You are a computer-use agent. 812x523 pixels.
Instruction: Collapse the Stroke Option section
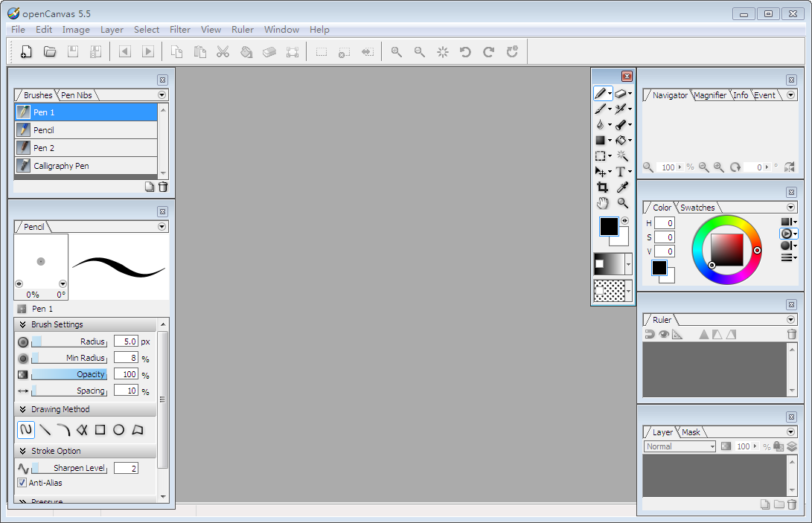click(x=23, y=451)
